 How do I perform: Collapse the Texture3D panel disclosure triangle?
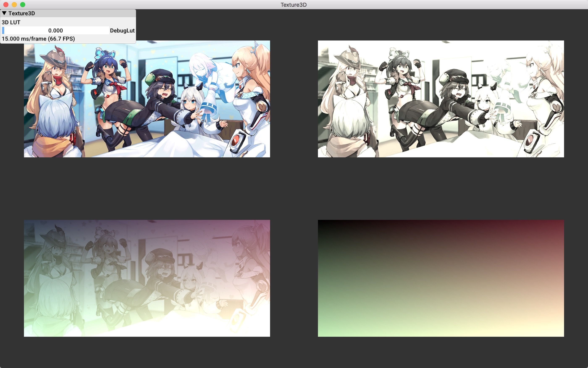(x=4, y=13)
